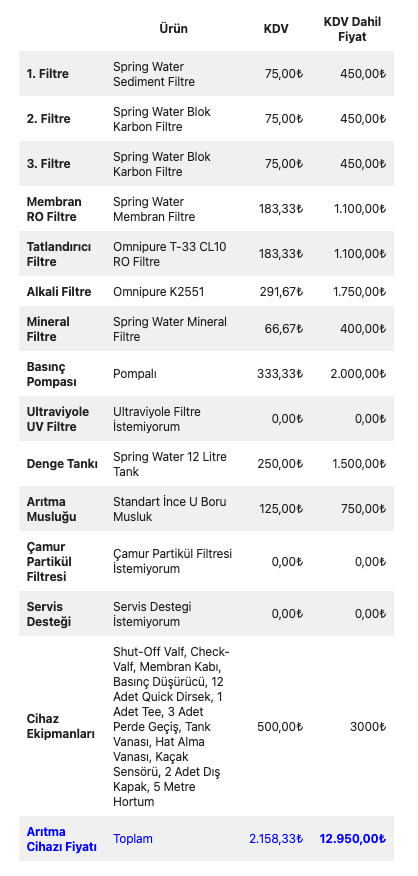Image resolution: width=418 pixels, height=876 pixels.
Task: Select the Alkali Filtre row label
Action: coord(59,292)
